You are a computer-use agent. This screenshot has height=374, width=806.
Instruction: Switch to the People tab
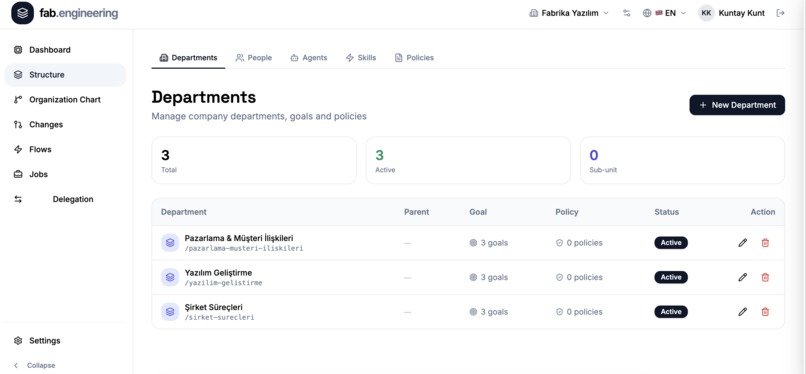click(x=254, y=58)
